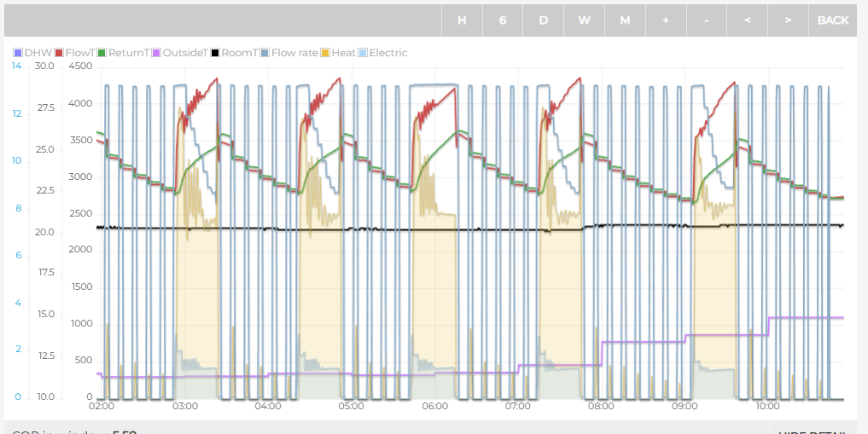Zoom out with the minus button

tap(707, 20)
